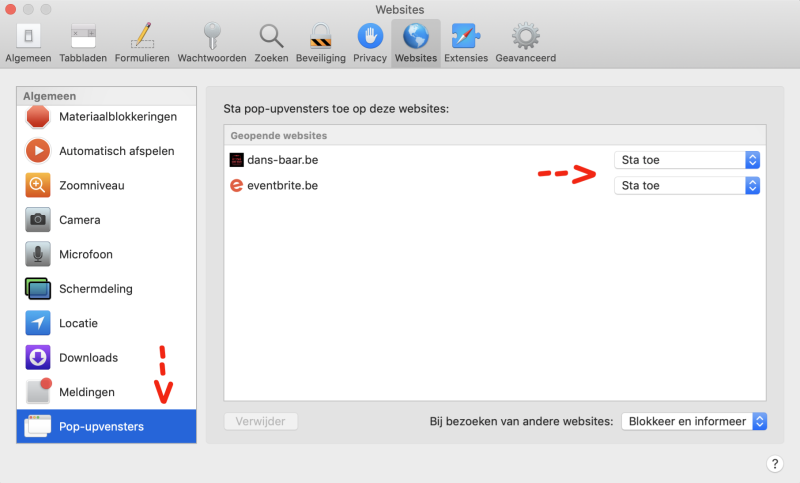Select the Camera icon in sidebar
The height and width of the screenshot is (483, 800).
[x=38, y=220]
